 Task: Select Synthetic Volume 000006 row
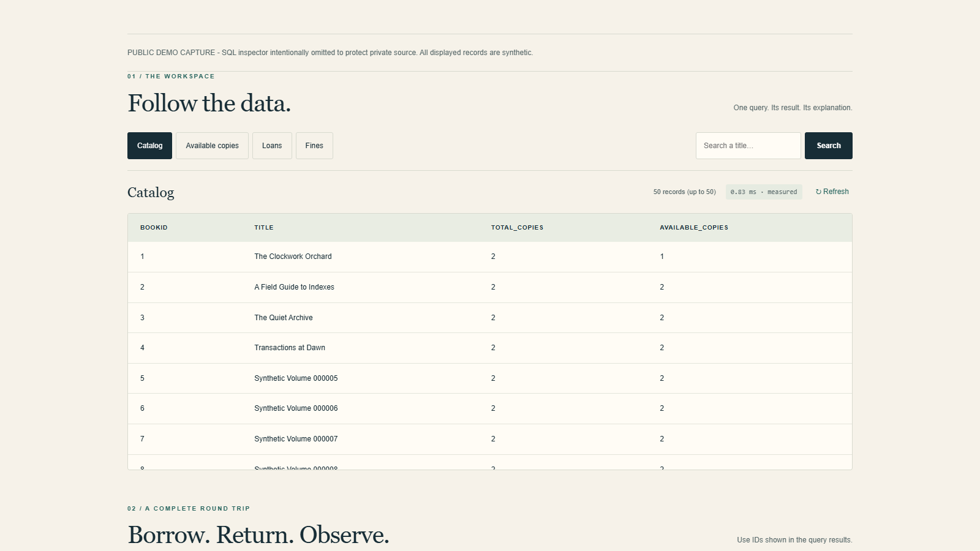490,408
